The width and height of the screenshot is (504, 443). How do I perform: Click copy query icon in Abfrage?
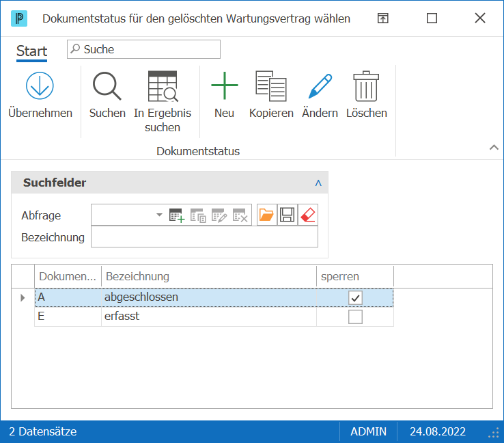198,215
